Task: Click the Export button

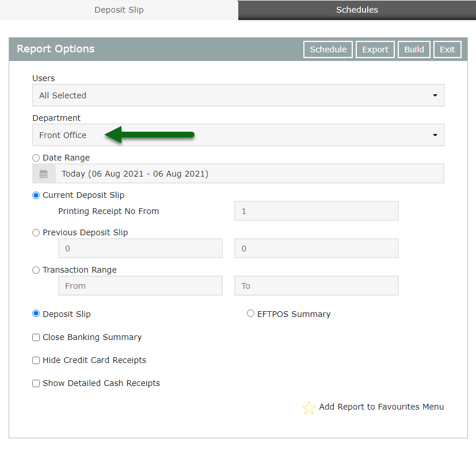Action: (x=375, y=49)
